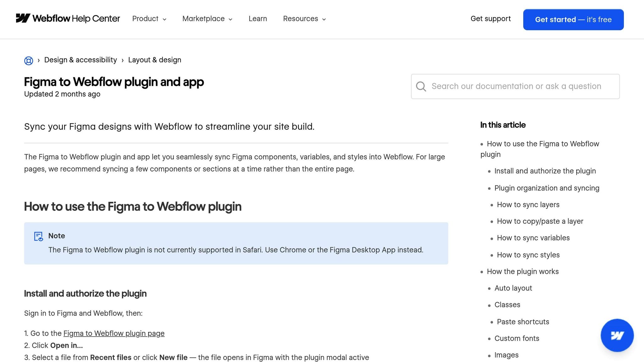The width and height of the screenshot is (644, 362).
Task: Click the search icon inside the documentation search bar
Action: click(421, 86)
